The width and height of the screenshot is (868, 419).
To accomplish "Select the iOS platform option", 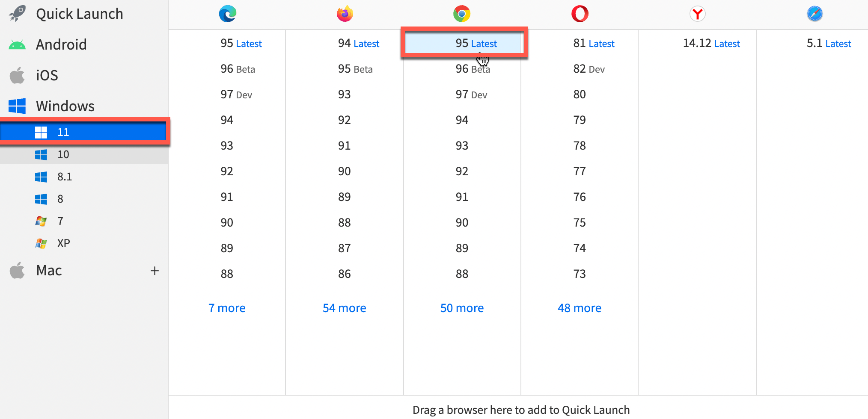I will click(47, 75).
